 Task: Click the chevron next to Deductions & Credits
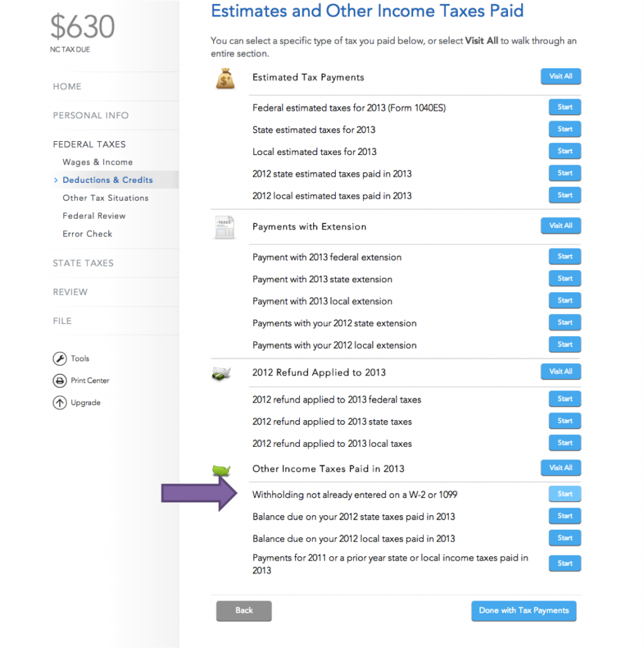56,180
